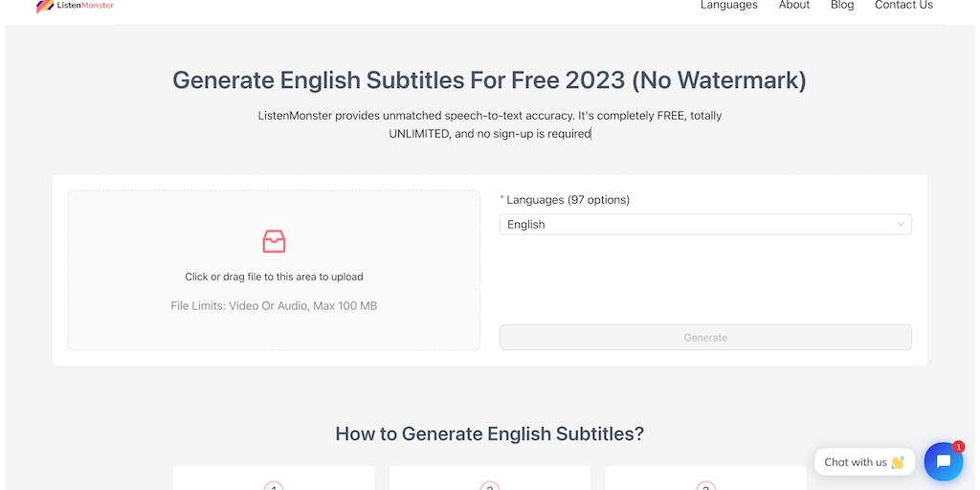Open the Blog link in header

842,6
